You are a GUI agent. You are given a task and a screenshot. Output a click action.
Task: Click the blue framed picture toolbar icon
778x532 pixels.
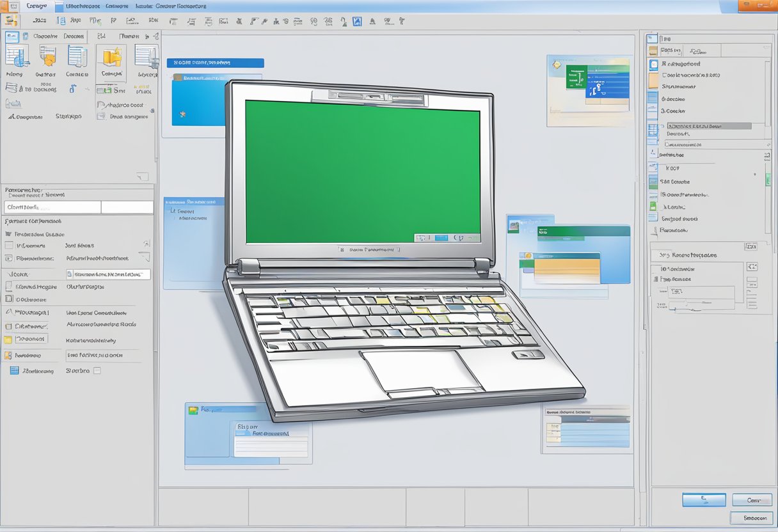tap(357, 21)
